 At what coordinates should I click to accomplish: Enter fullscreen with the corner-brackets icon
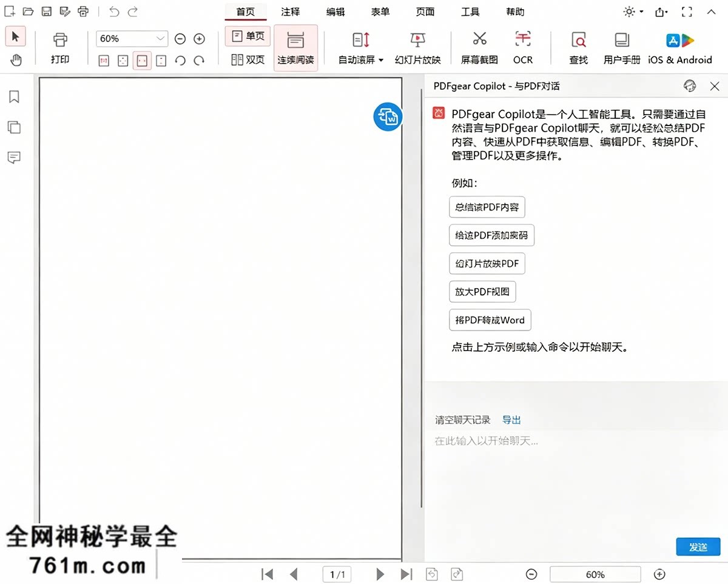click(687, 12)
